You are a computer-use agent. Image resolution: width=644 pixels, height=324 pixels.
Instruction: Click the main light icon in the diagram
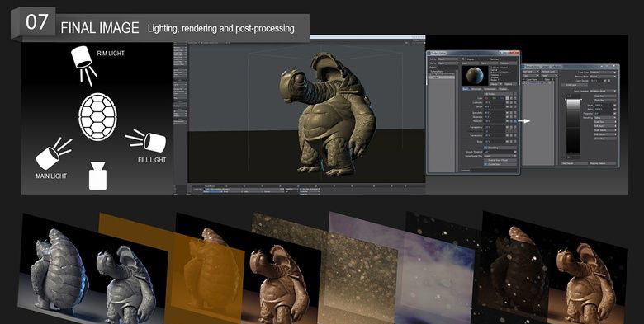tap(54, 153)
